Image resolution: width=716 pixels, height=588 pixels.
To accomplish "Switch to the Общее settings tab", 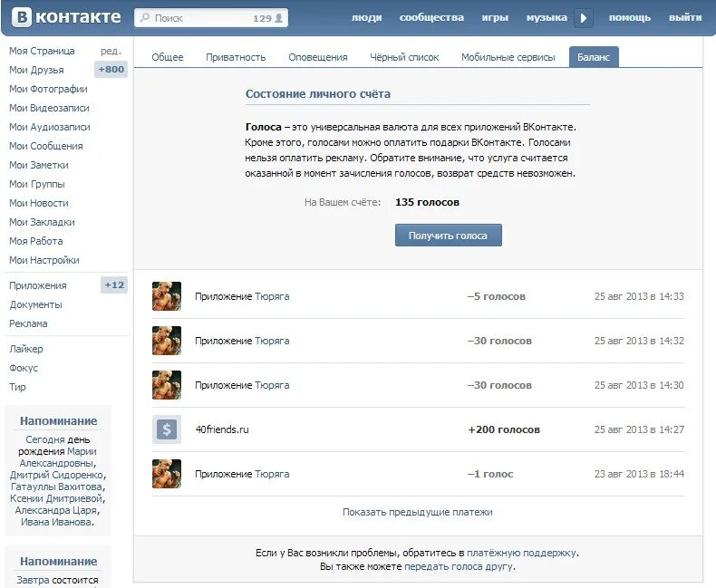I will point(168,57).
